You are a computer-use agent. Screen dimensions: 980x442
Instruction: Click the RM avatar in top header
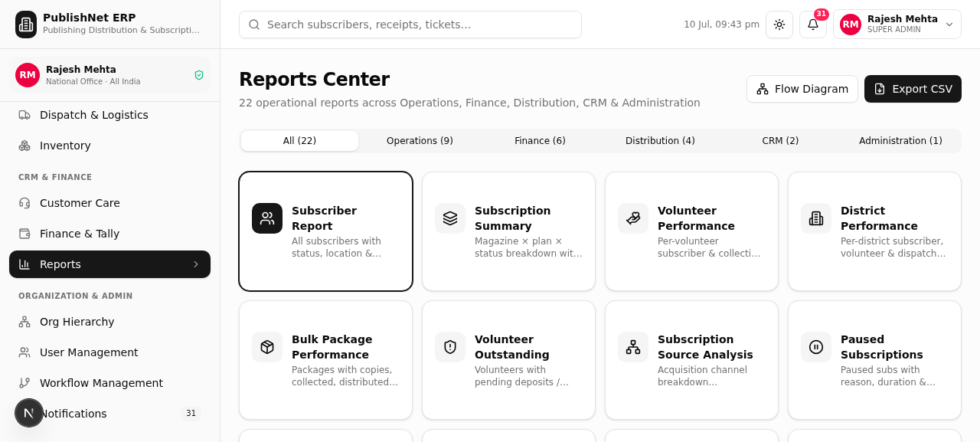(851, 25)
